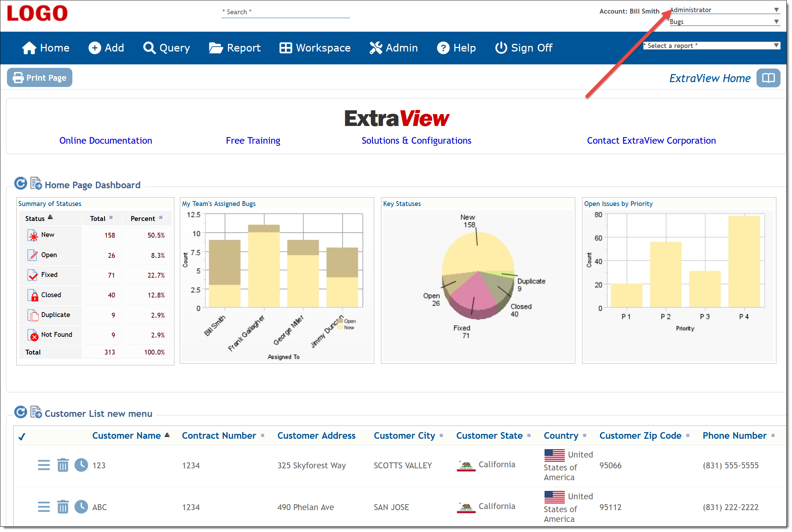Screen dimensions: 792x532
Task: Open Solutions & Configurations link
Action: [x=417, y=141]
